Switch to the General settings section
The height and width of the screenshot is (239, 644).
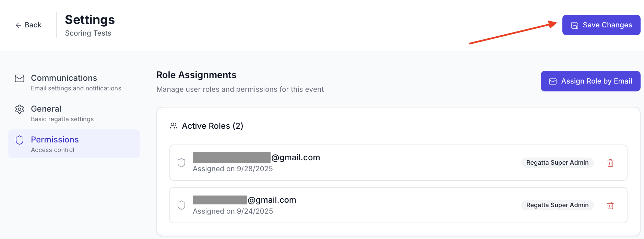(46, 109)
